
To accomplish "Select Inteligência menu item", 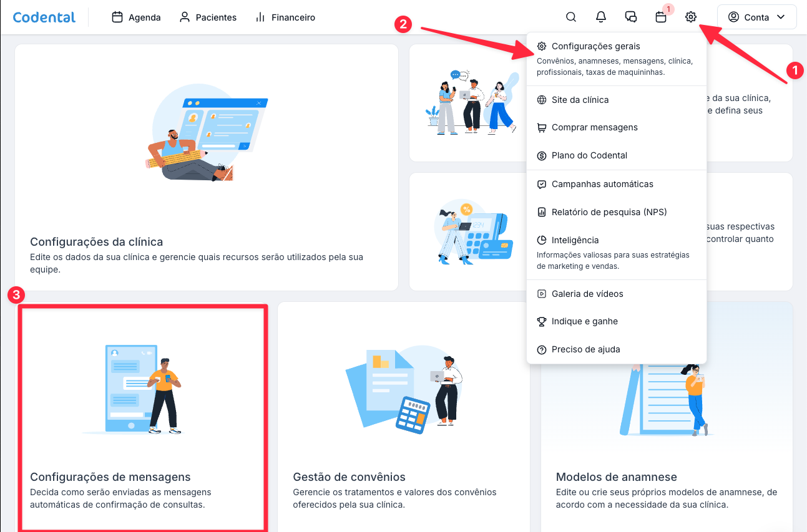I will (x=575, y=240).
